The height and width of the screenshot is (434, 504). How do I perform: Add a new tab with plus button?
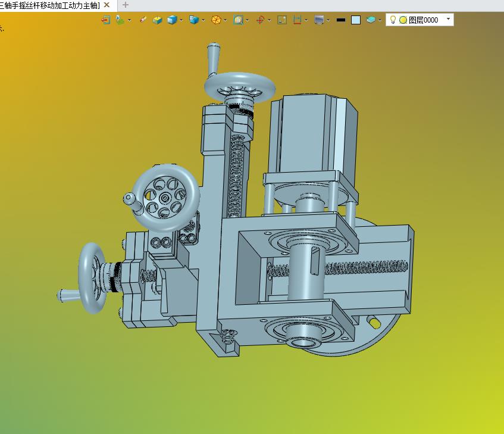[126, 5]
